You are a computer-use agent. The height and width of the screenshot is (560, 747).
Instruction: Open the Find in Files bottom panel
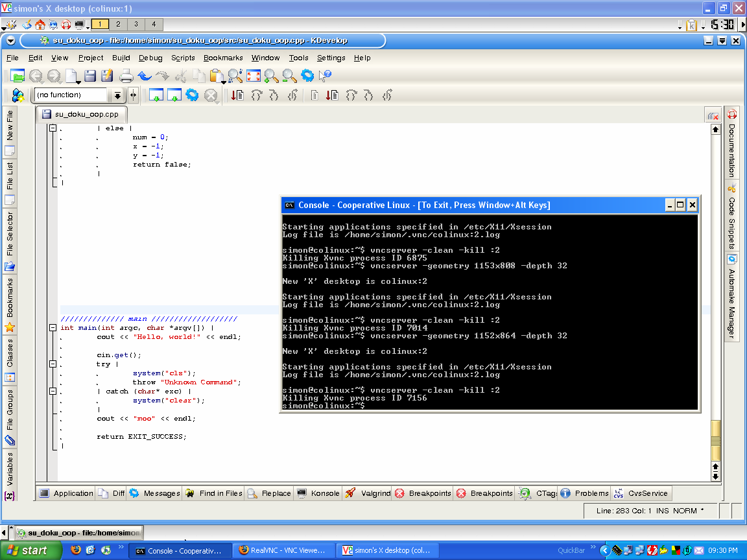215,493
